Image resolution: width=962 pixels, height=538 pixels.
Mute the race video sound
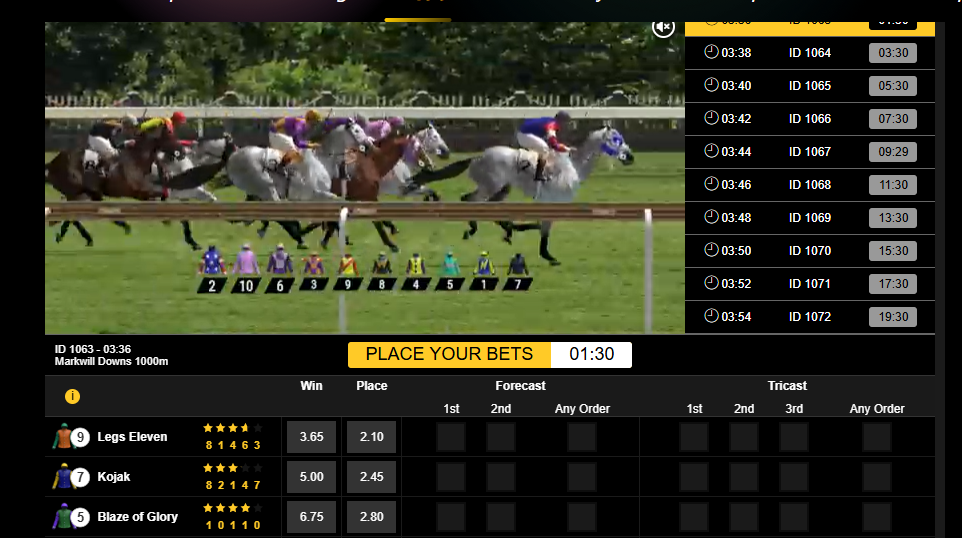(663, 27)
